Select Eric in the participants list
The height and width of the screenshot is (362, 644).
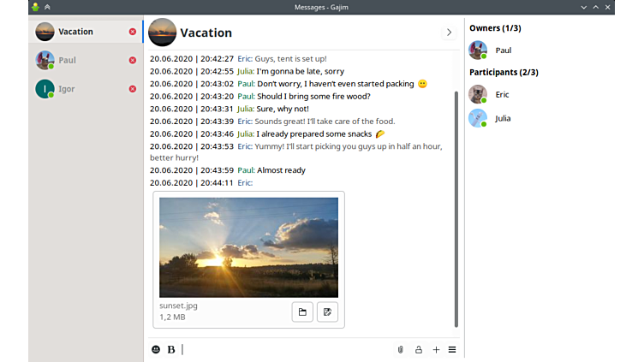(x=502, y=95)
